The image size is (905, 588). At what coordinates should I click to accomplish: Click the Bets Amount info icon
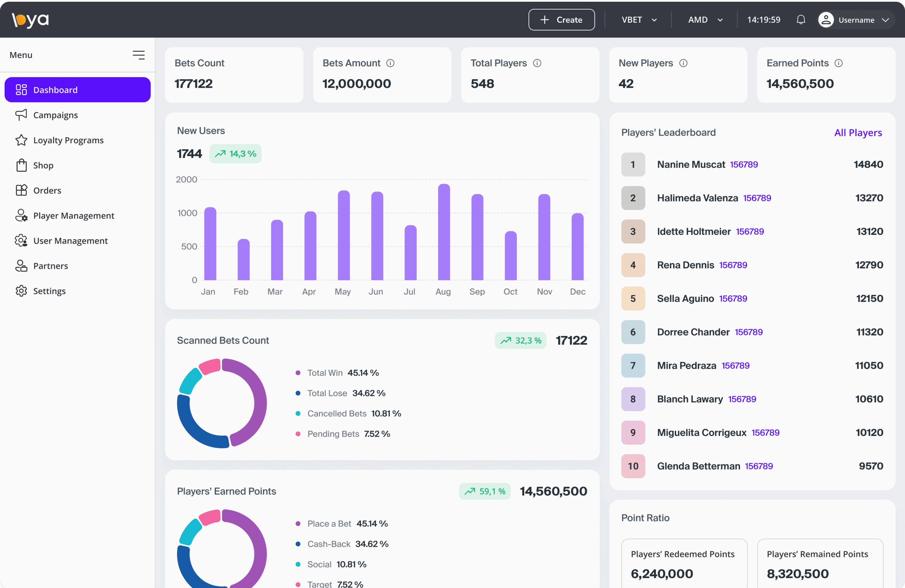[390, 63]
